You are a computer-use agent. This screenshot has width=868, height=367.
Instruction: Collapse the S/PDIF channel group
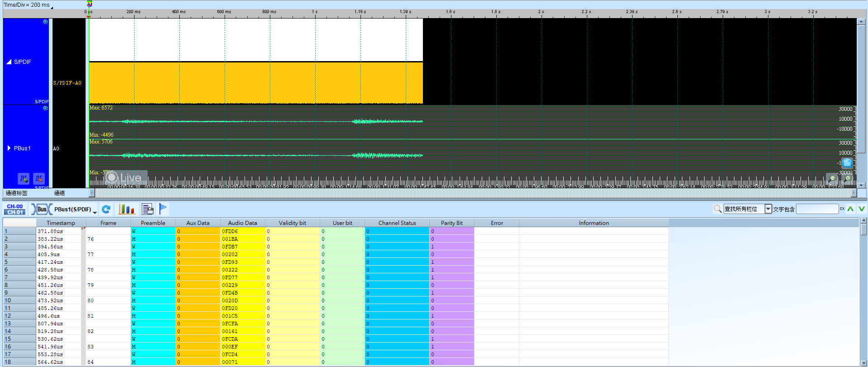pos(9,62)
